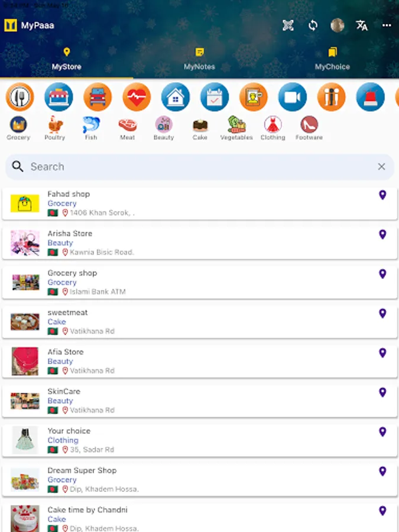Open the user profile avatar

pos(338,25)
